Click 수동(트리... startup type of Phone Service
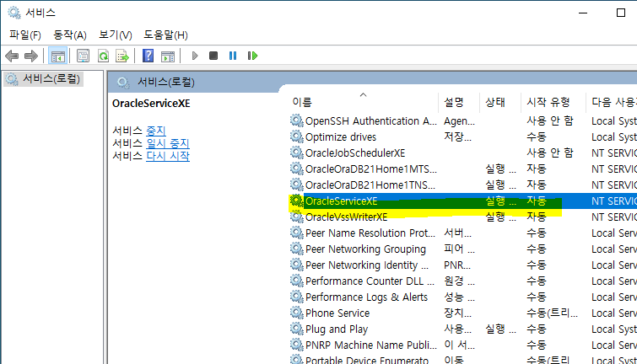The height and width of the screenshot is (364, 637). point(552,313)
